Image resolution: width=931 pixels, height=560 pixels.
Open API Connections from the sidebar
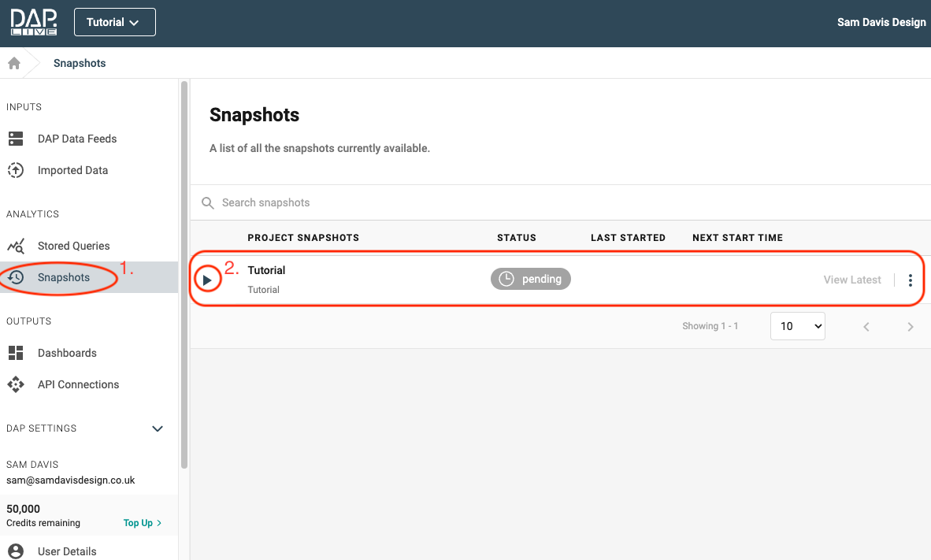click(x=78, y=384)
